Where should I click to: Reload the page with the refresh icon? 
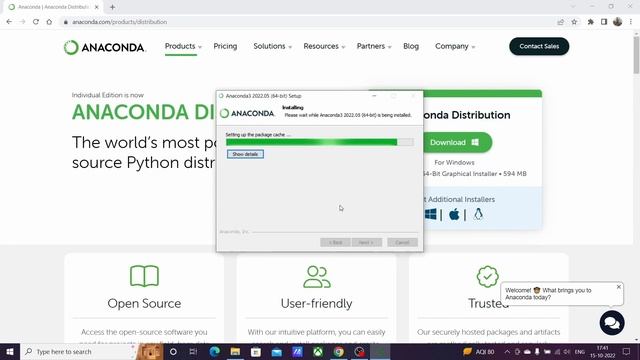point(36,22)
